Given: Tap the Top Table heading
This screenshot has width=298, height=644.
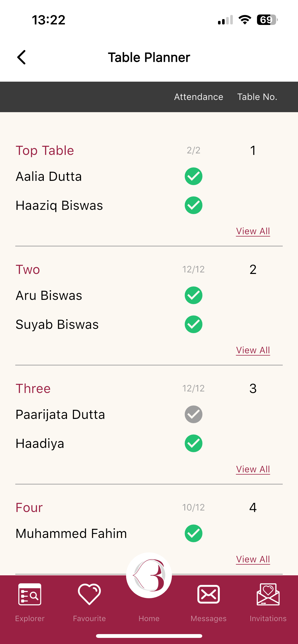Looking at the screenshot, I should point(45,151).
